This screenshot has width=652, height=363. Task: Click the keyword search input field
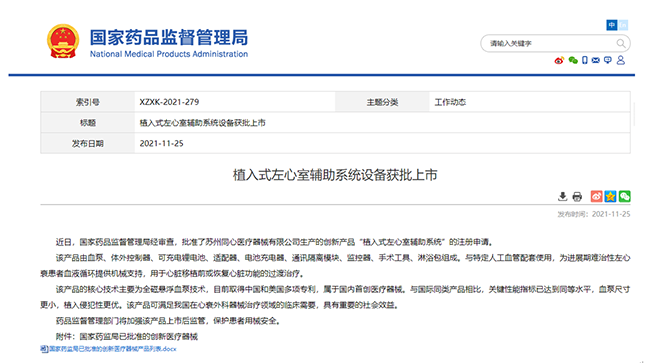click(549, 43)
